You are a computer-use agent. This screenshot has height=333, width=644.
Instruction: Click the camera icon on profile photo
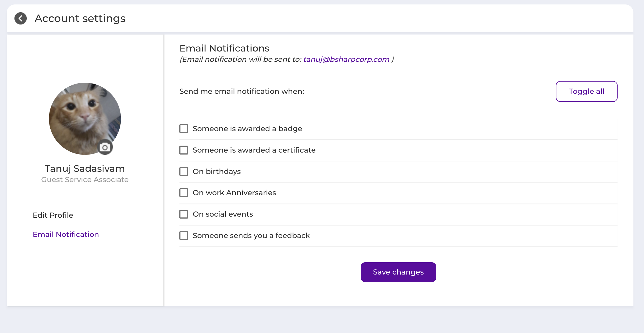(x=105, y=147)
